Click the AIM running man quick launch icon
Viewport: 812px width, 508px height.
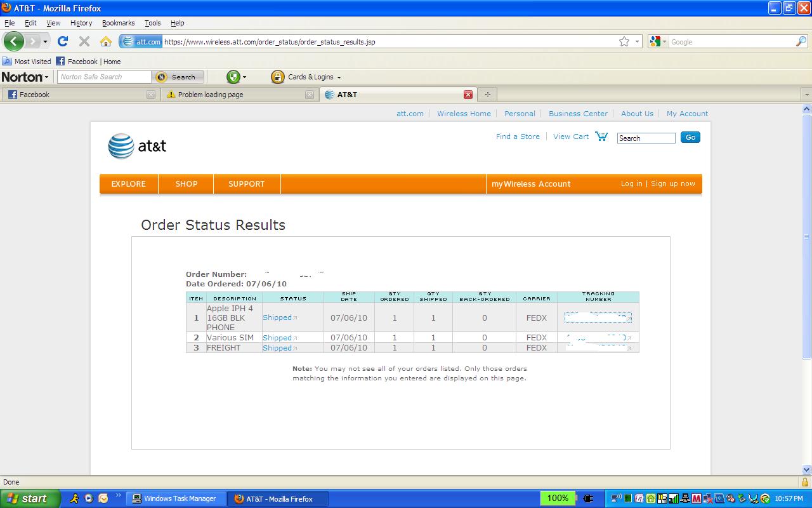click(74, 498)
